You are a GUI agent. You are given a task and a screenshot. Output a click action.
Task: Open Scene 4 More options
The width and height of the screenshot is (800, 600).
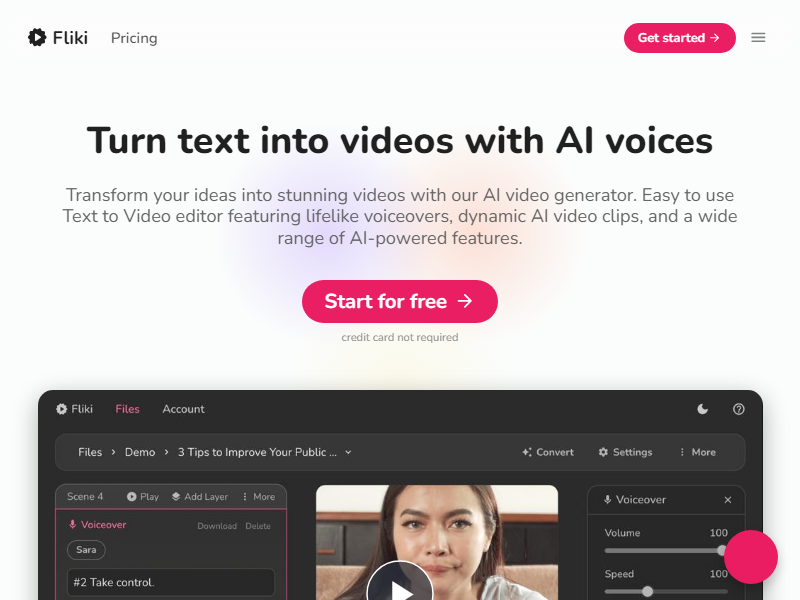click(259, 496)
